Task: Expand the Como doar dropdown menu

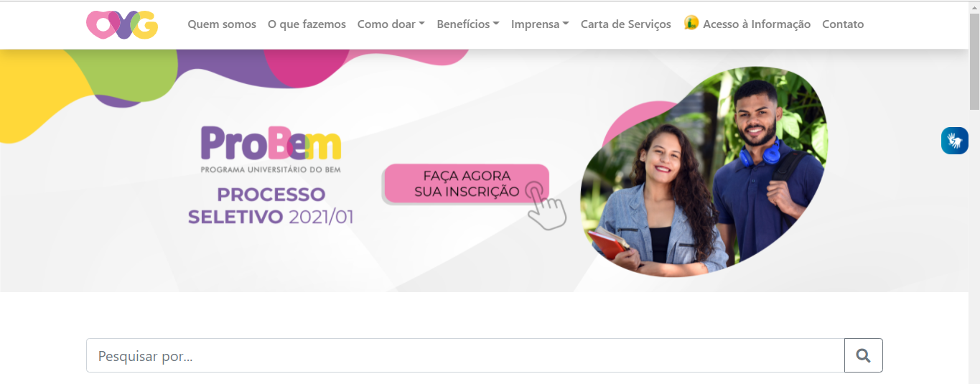Action: [391, 24]
